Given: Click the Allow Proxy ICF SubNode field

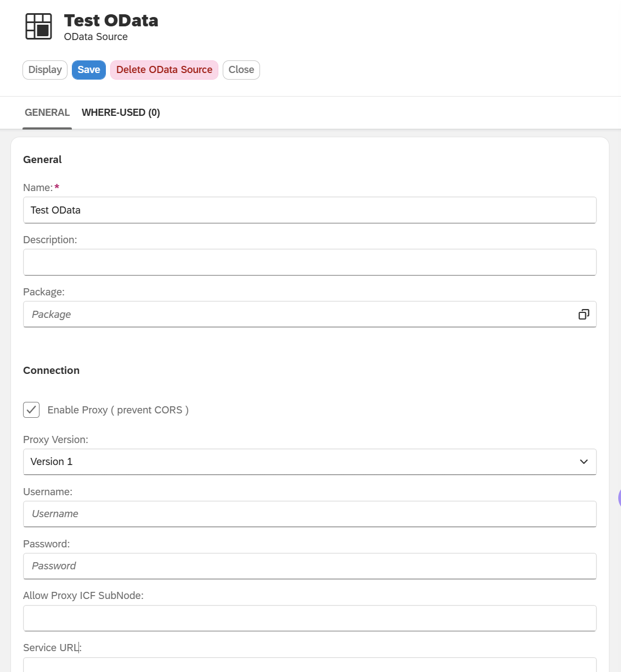Looking at the screenshot, I should [309, 618].
